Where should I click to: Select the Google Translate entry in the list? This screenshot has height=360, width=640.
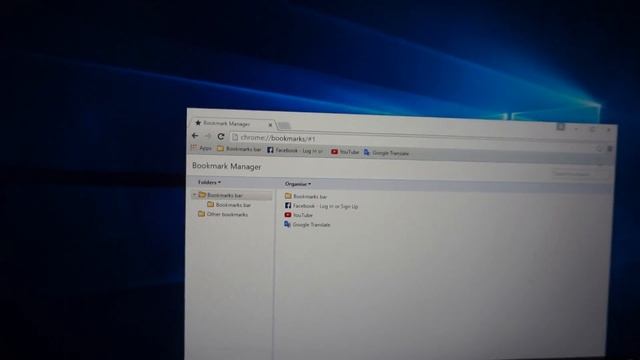click(307, 224)
